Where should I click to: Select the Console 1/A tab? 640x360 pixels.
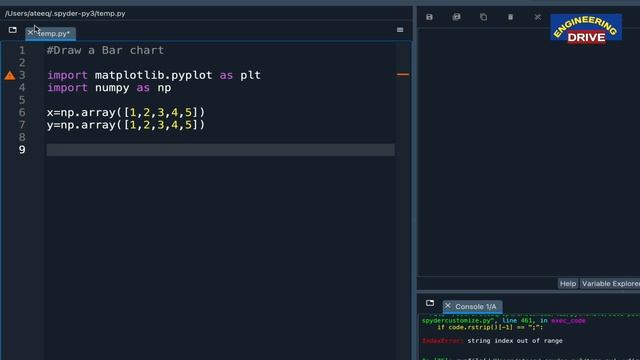point(473,306)
